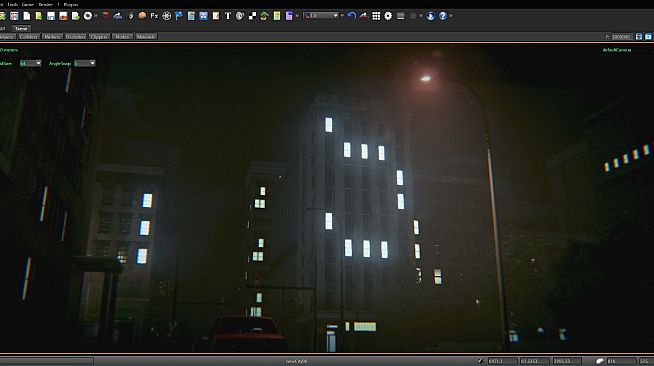The height and width of the screenshot is (366, 654).
Task: Click the blue notepad list icon
Action: (x=191, y=16)
